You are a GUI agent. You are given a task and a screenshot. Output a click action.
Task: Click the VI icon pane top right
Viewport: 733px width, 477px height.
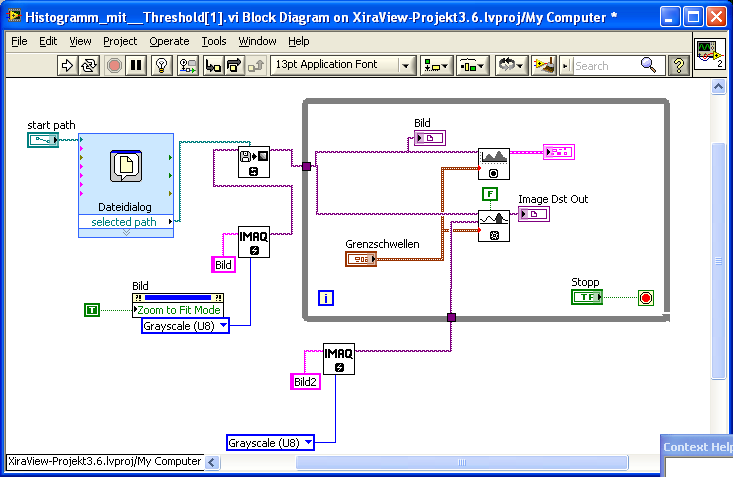710,54
